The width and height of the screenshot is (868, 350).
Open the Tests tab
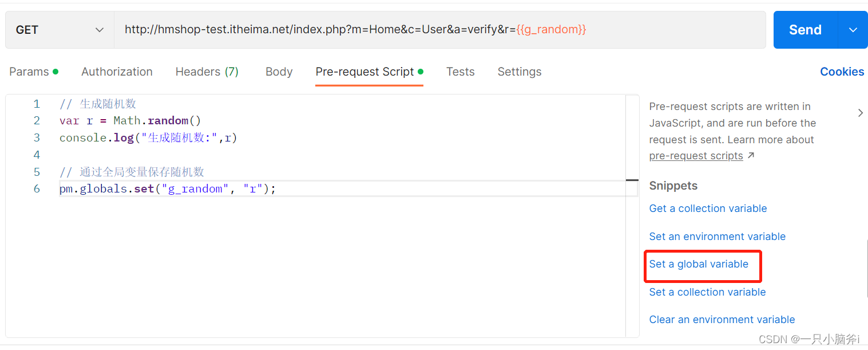(460, 72)
